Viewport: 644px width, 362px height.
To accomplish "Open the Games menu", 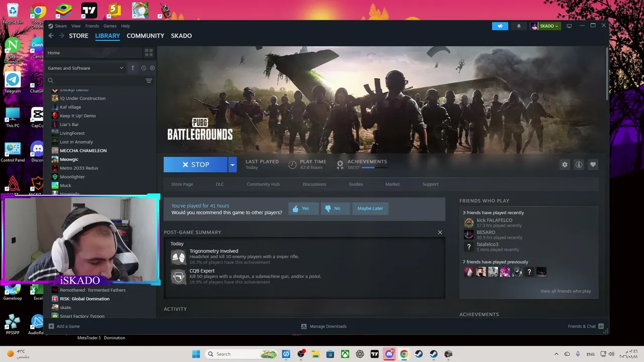I will pos(110,26).
